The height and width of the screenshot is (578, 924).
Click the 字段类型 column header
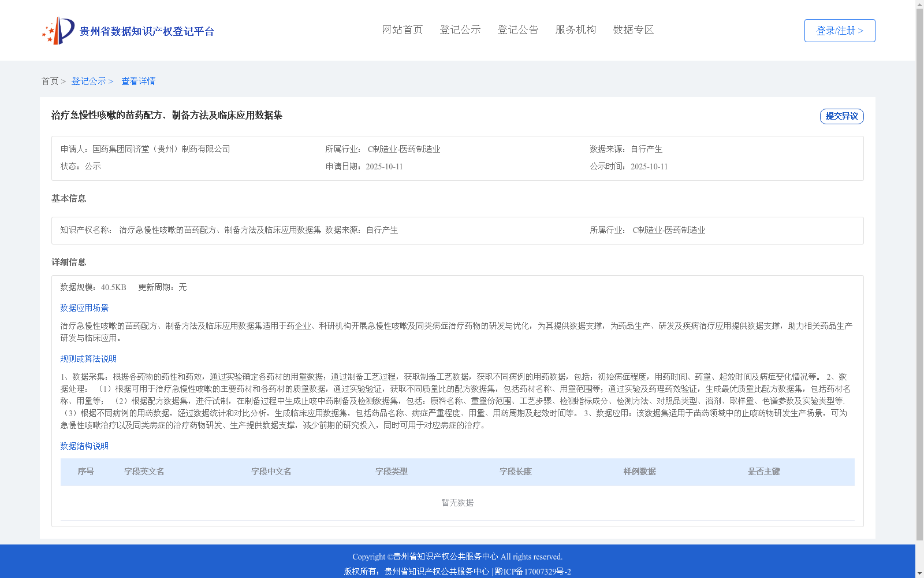point(392,472)
